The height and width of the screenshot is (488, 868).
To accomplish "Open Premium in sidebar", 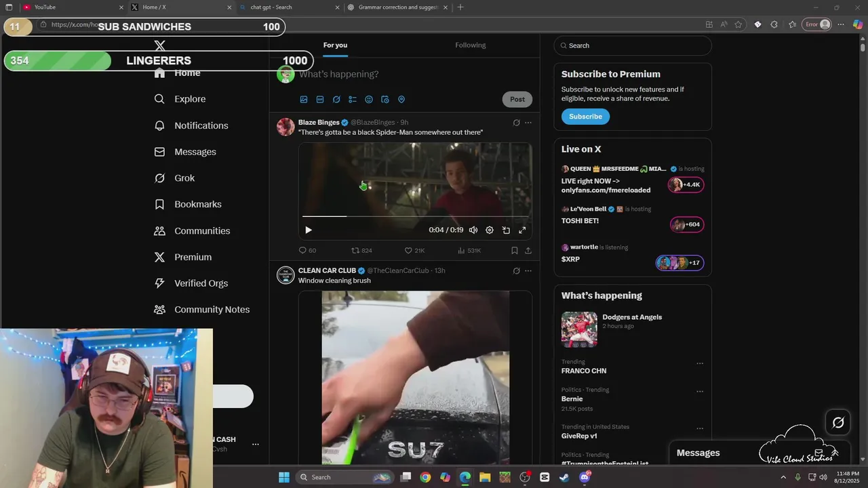I will [x=184, y=258].
